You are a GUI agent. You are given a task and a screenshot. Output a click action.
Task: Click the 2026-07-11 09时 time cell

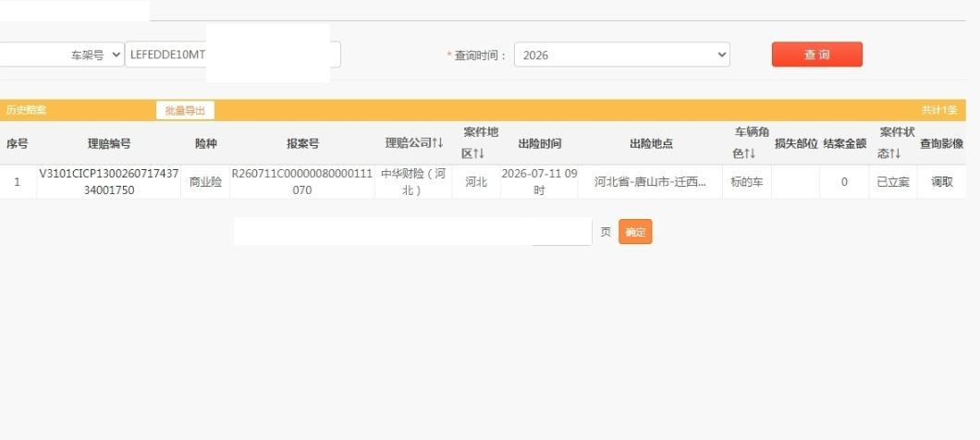click(539, 182)
